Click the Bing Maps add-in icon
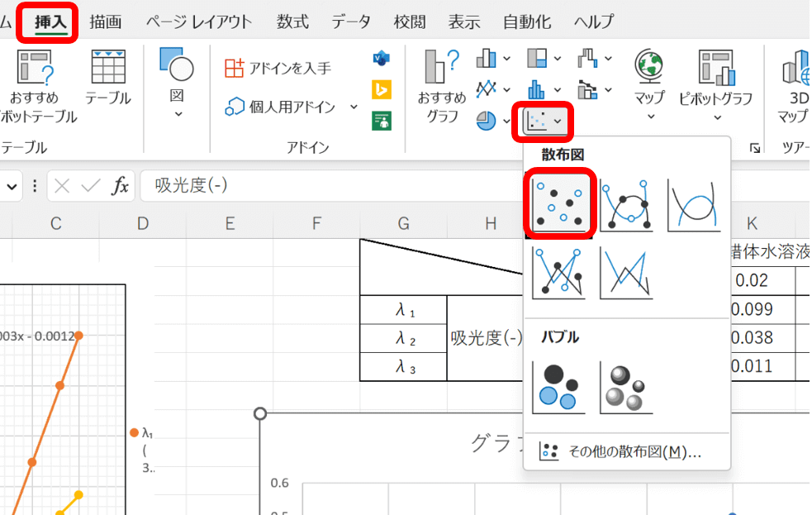The width and height of the screenshot is (812, 515). coord(382,89)
